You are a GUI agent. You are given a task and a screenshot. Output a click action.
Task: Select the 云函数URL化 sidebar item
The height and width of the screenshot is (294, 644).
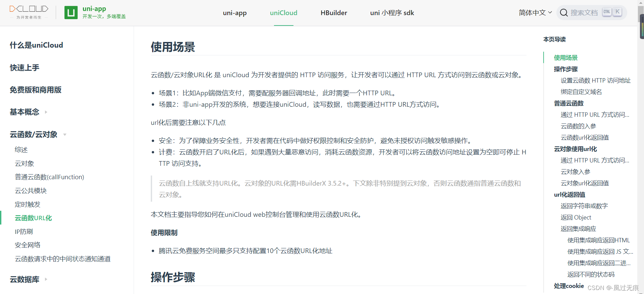33,218
